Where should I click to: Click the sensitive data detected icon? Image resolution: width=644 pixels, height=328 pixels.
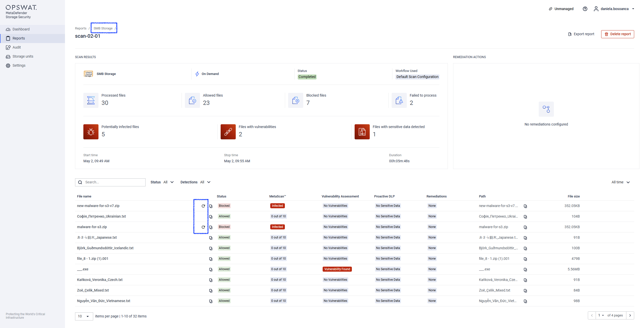tap(362, 132)
